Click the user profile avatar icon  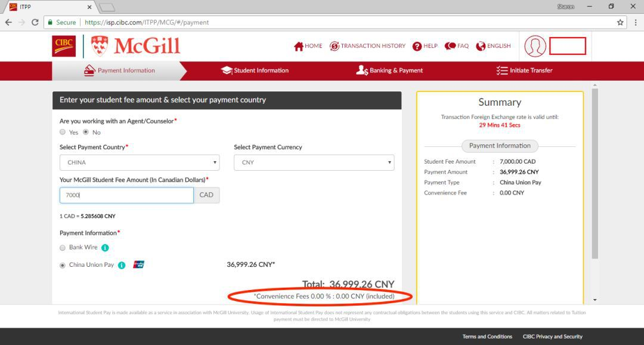click(x=535, y=46)
